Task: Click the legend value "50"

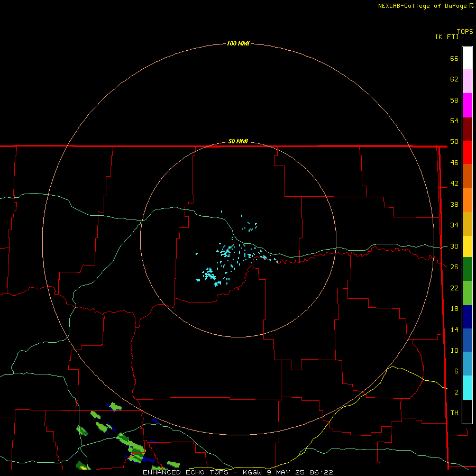Action: point(454,142)
